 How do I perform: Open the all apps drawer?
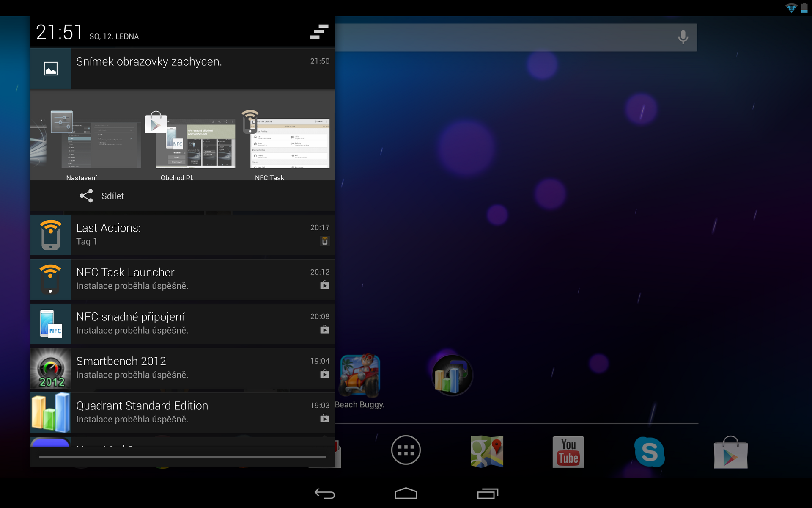click(x=406, y=450)
